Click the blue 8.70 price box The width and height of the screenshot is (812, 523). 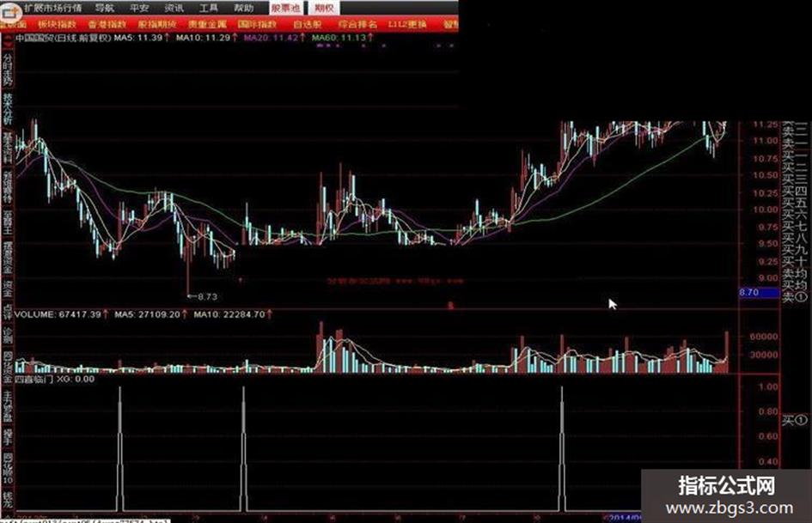[759, 293]
